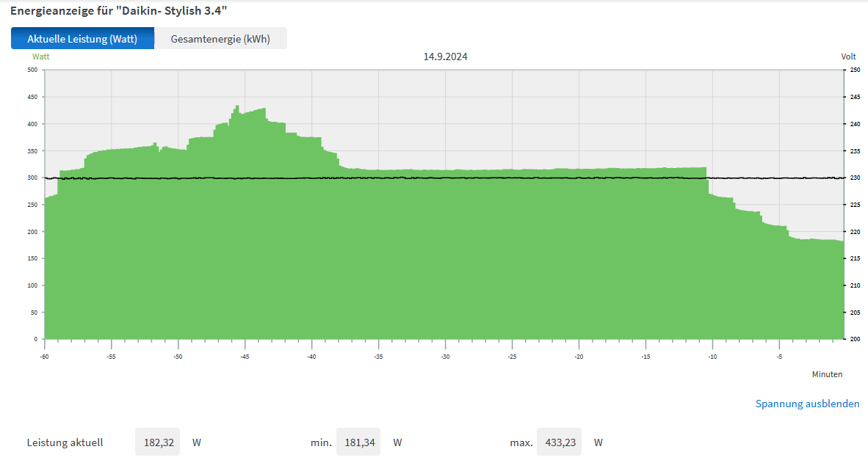This screenshot has width=868, height=463.
Task: Hide voltage via Spannung ausblenden link
Action: [x=807, y=404]
